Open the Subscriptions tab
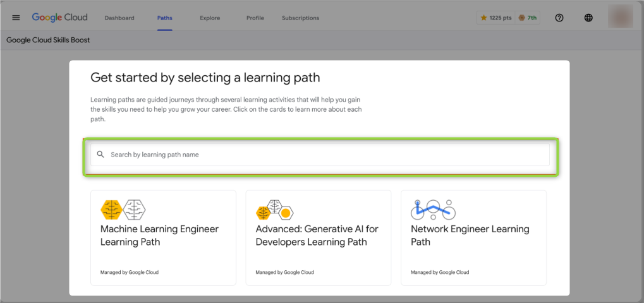Image resolution: width=644 pixels, height=303 pixels. (x=301, y=18)
